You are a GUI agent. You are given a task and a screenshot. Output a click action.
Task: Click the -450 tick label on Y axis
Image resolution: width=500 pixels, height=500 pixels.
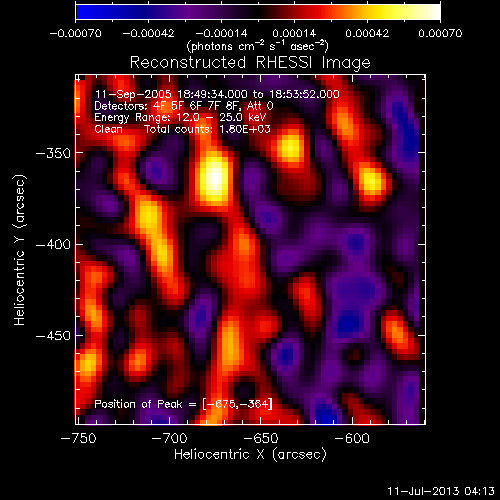tap(53, 336)
